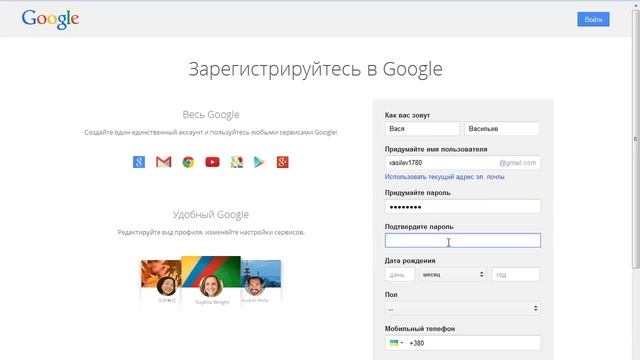Click the red Google+ icon
640x360 pixels.
tap(282, 162)
